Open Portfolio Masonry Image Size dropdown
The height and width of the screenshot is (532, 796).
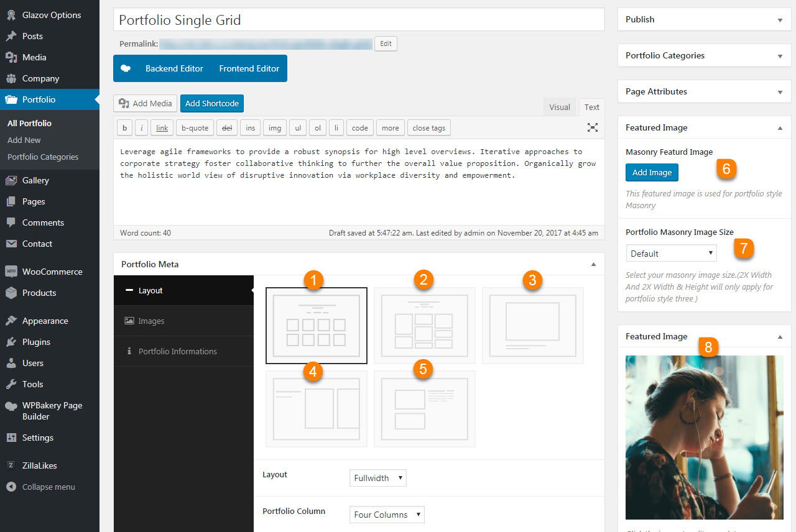pos(671,254)
